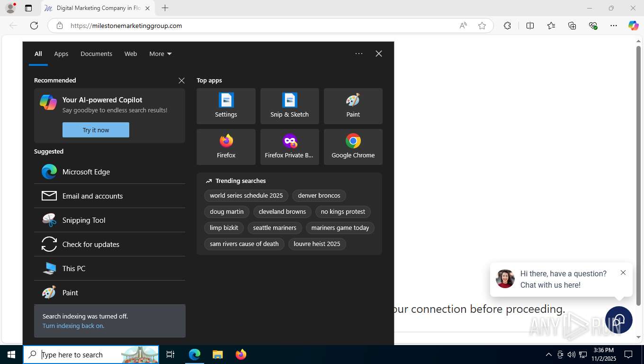
Task: Launch Firefox from Top apps
Action: coord(226,147)
